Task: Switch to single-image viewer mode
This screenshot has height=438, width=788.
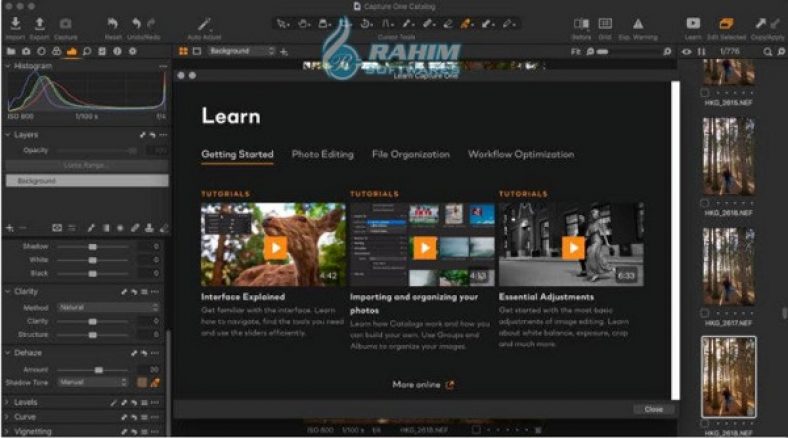Action: click(197, 51)
